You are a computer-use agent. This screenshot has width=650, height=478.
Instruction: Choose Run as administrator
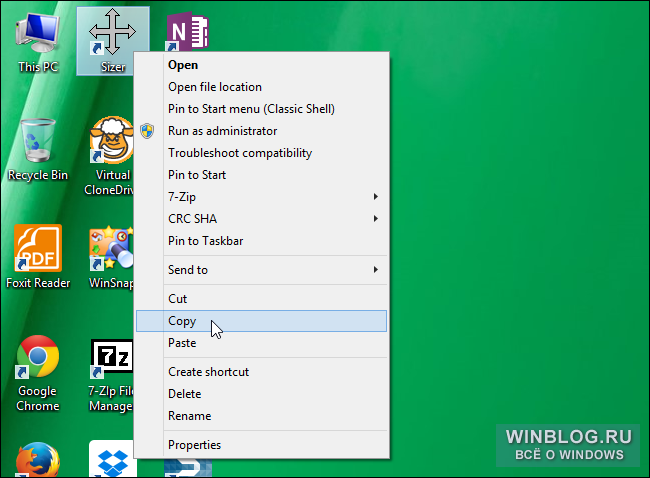tap(262, 131)
